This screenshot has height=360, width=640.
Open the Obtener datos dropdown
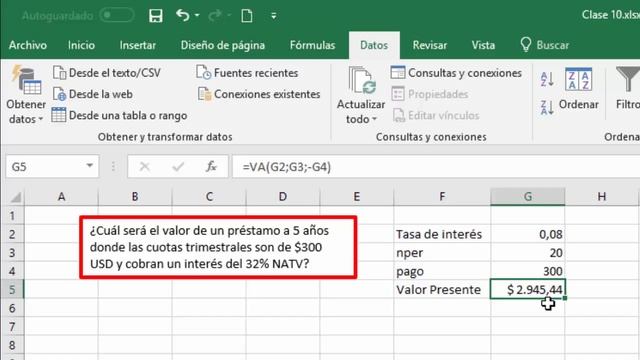[x=25, y=95]
